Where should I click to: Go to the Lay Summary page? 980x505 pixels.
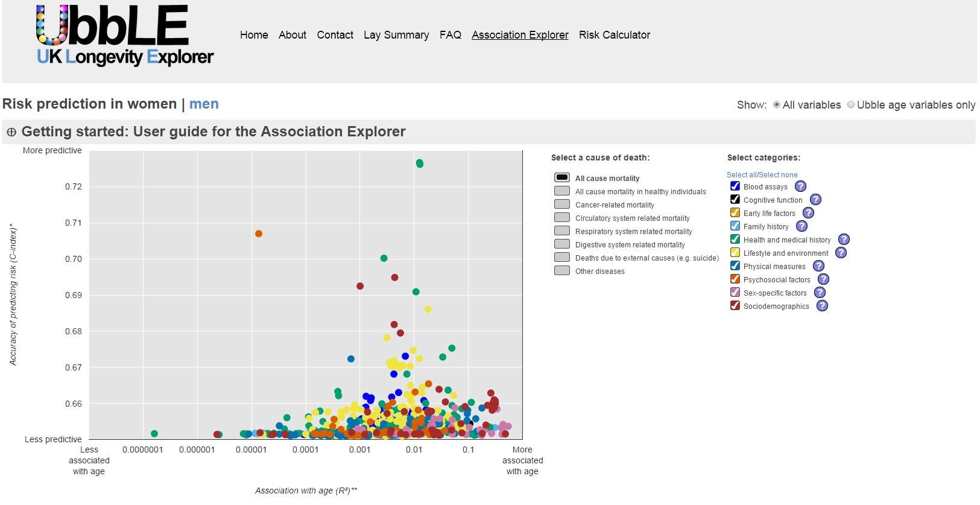(396, 35)
